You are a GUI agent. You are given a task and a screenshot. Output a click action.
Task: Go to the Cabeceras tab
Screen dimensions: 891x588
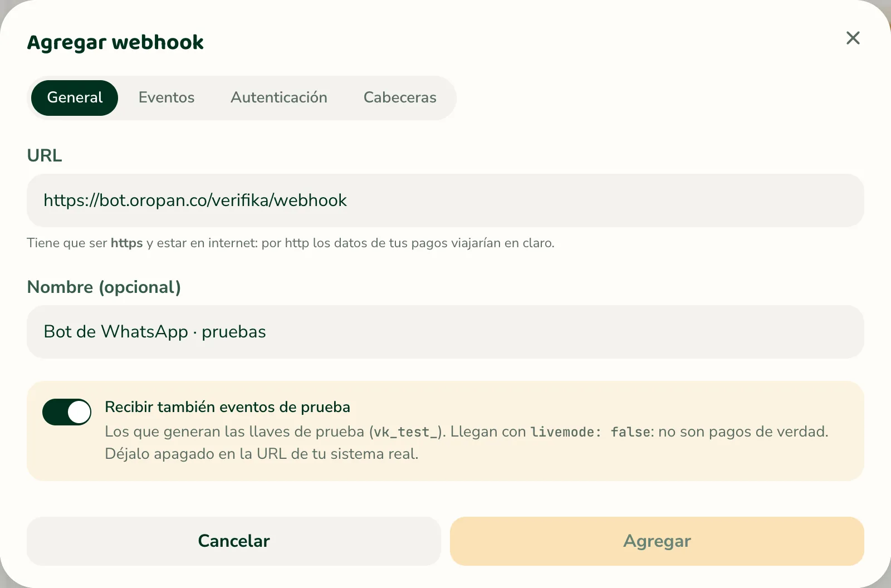tap(400, 98)
